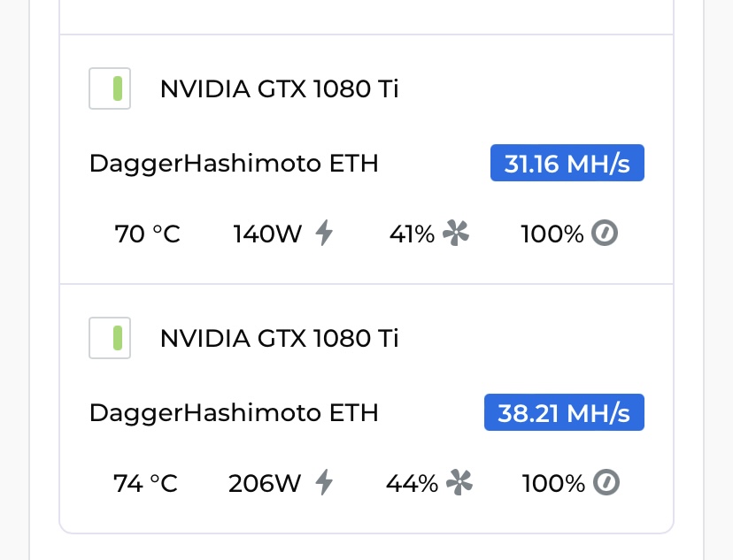This screenshot has width=733, height=560.
Task: Click the 140W power reading
Action: pos(267,234)
